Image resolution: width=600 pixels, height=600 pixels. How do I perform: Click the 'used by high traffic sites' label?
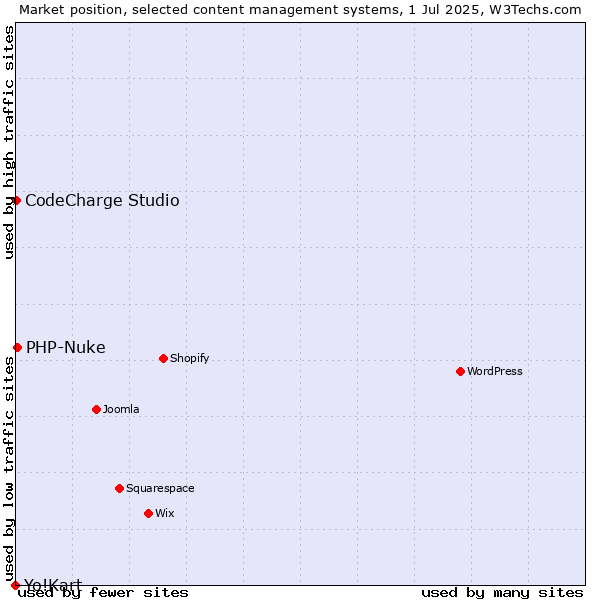click(x=9, y=142)
